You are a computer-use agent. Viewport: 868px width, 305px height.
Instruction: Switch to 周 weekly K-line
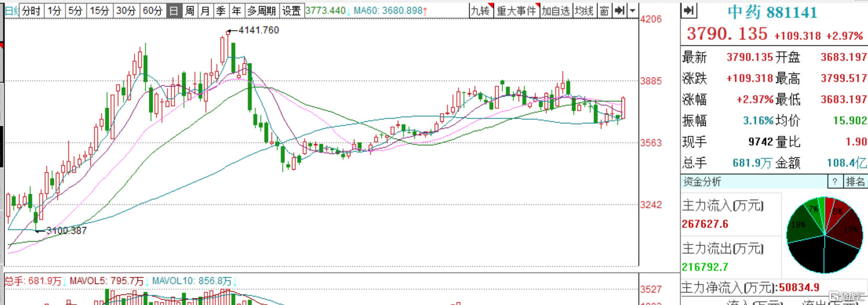point(190,11)
